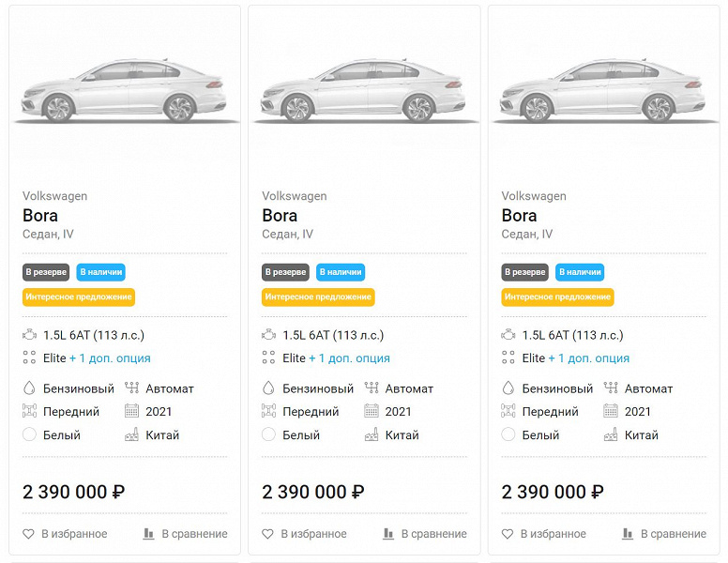Click the 2 390 000 ₽ price on third card

coord(553,492)
